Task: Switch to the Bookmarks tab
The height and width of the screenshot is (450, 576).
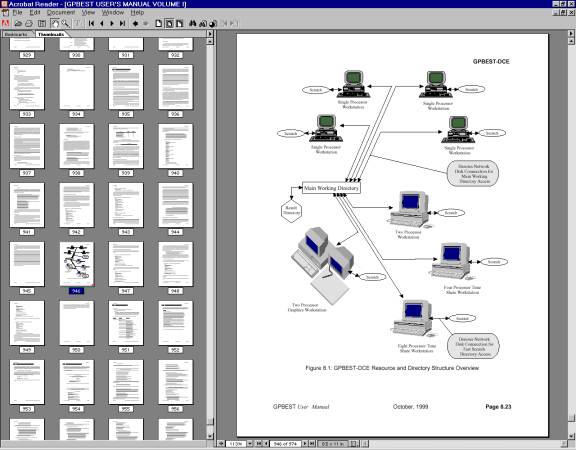Action: click(x=16, y=34)
